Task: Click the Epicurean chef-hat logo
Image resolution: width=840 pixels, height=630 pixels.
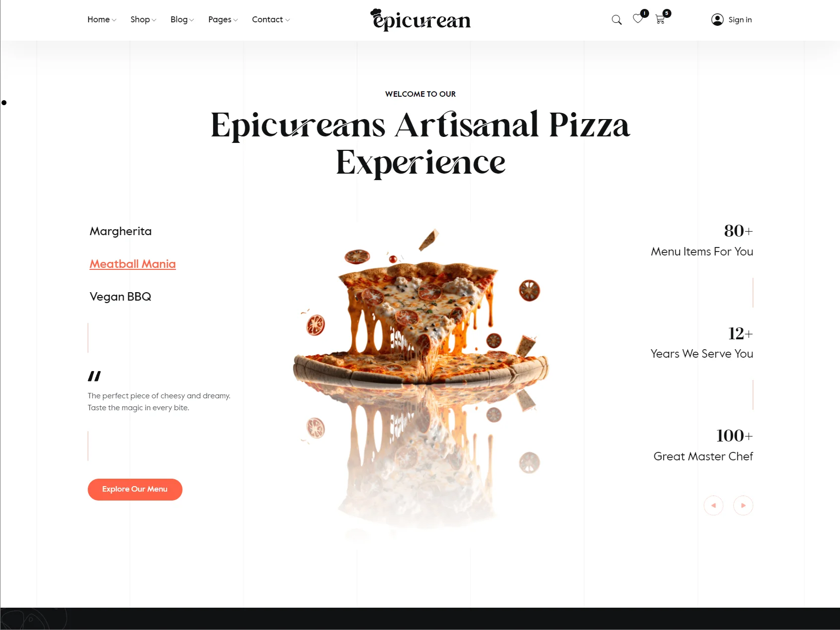Action: coord(420,20)
